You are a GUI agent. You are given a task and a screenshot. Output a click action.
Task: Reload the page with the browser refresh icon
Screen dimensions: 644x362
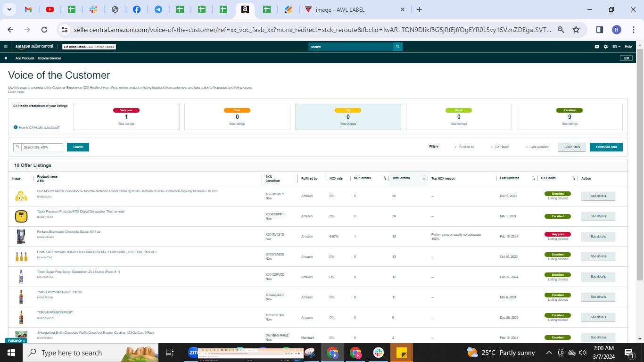pyautogui.click(x=44, y=29)
